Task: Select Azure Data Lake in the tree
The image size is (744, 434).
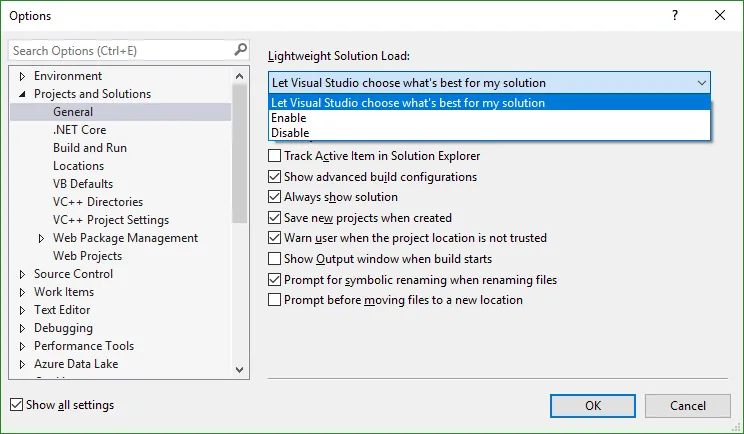Action: 76,364
